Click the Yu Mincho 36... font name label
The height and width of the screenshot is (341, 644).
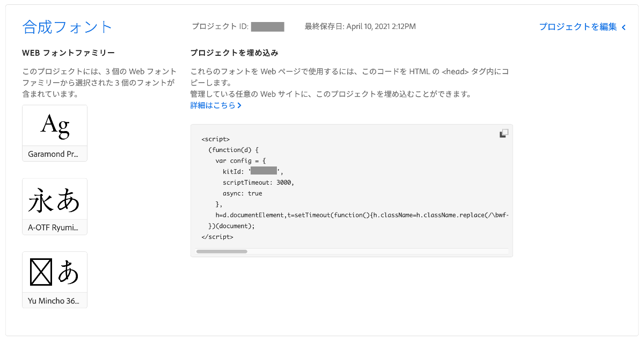point(54,301)
